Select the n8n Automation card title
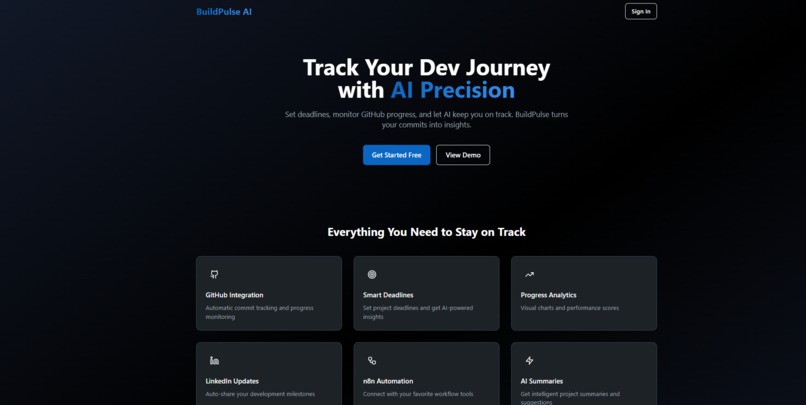806x405 pixels. (388, 381)
